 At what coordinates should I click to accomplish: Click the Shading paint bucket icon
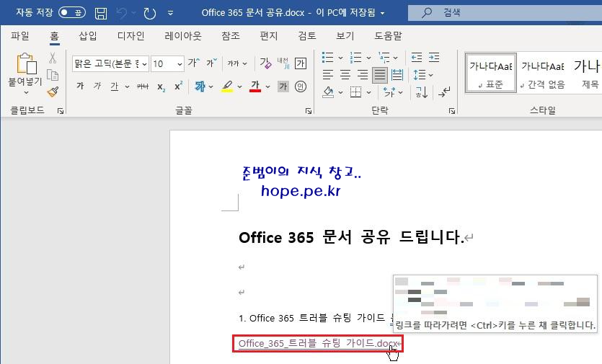click(328, 92)
